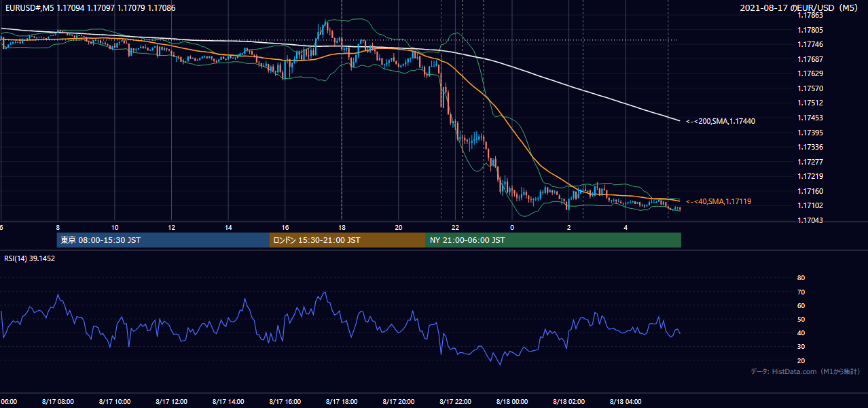Click the RSI(14) 39.1452 indicator label
The width and height of the screenshot is (868, 408).
coord(30,258)
